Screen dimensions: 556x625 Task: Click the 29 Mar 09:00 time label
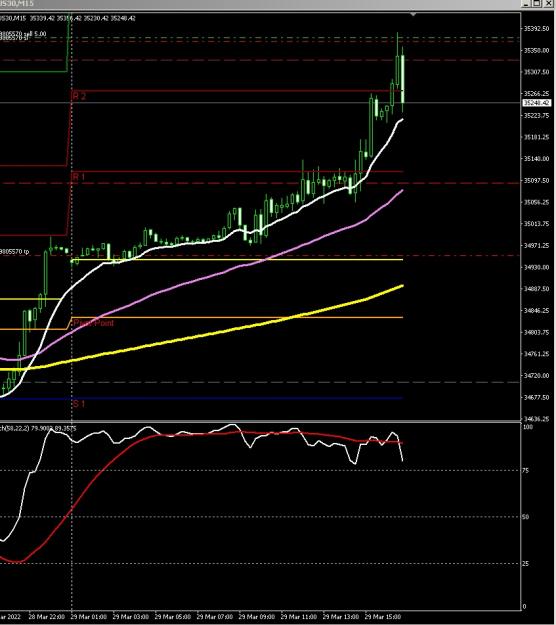click(257, 617)
